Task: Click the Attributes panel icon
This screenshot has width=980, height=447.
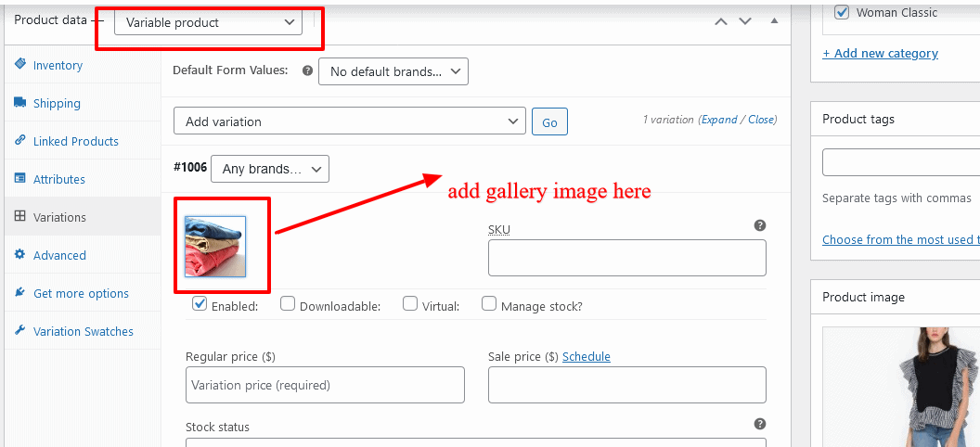Action: (20, 179)
